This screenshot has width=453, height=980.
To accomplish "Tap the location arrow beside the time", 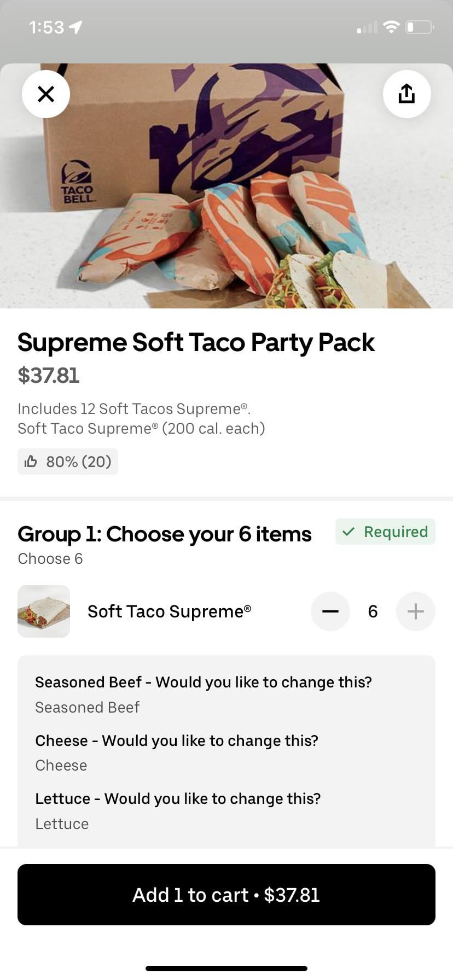I will point(75,27).
